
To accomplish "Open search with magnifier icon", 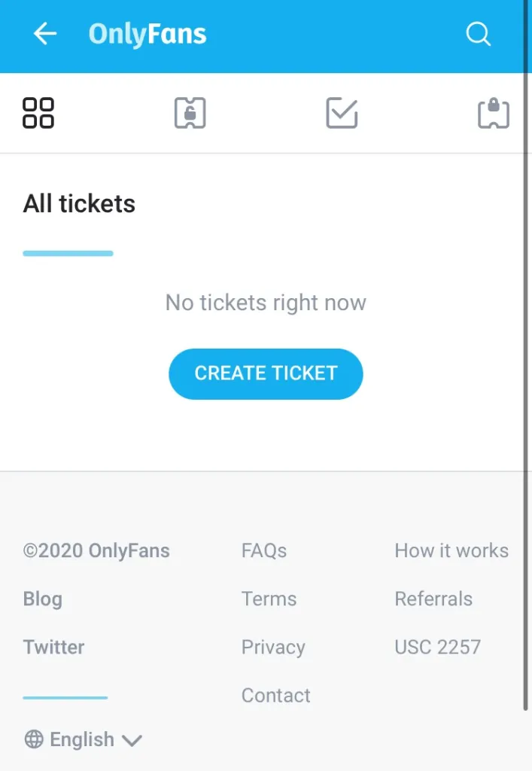I will (x=478, y=34).
